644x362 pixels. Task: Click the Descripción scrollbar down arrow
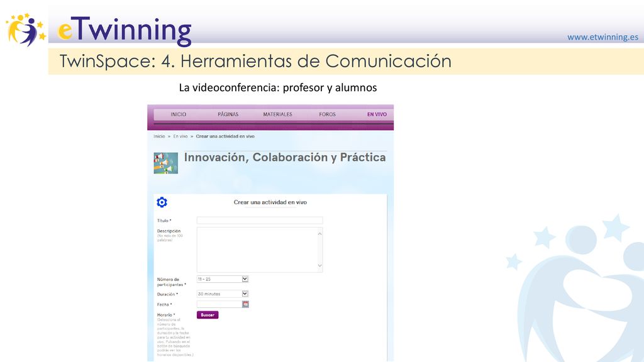(x=319, y=266)
